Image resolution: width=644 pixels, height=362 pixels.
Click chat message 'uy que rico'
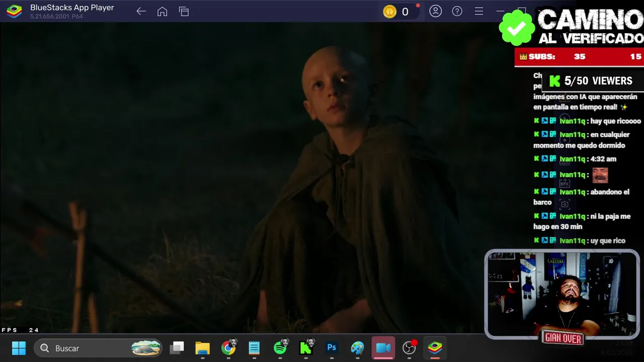608,241
